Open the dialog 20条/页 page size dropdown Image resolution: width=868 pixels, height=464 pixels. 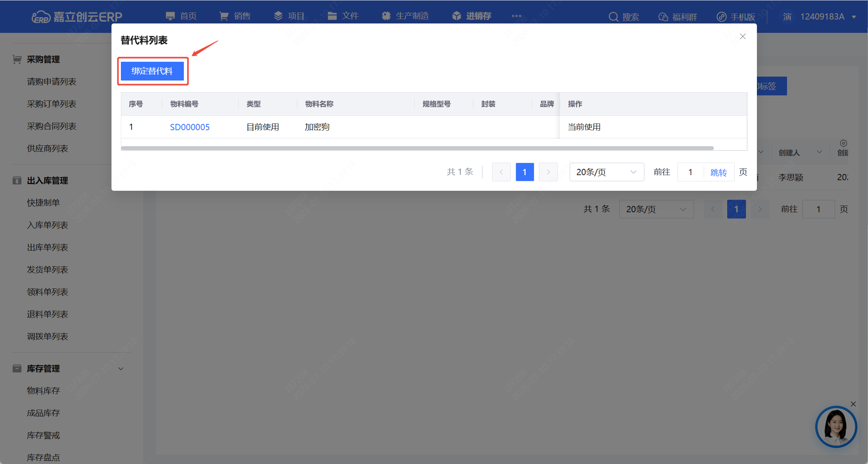607,172
